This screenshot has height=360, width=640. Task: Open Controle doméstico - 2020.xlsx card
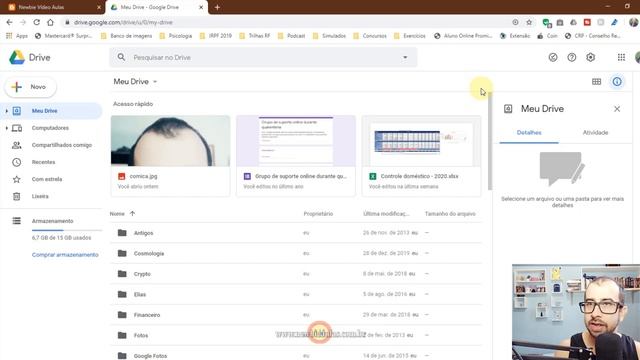(421, 156)
